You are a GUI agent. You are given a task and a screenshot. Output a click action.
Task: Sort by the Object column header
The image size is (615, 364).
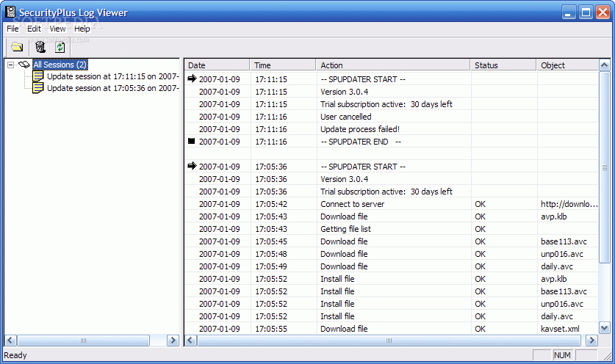(x=567, y=65)
